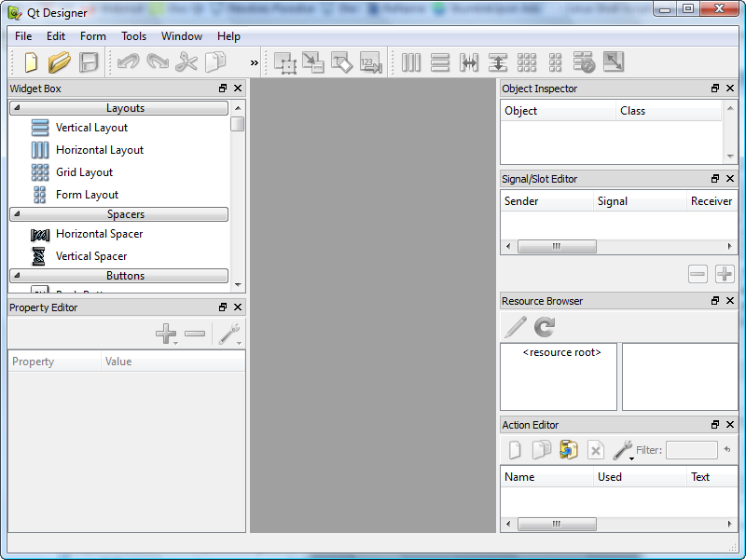Click the Filter field in Action Editor
746x560 pixels.
692,450
